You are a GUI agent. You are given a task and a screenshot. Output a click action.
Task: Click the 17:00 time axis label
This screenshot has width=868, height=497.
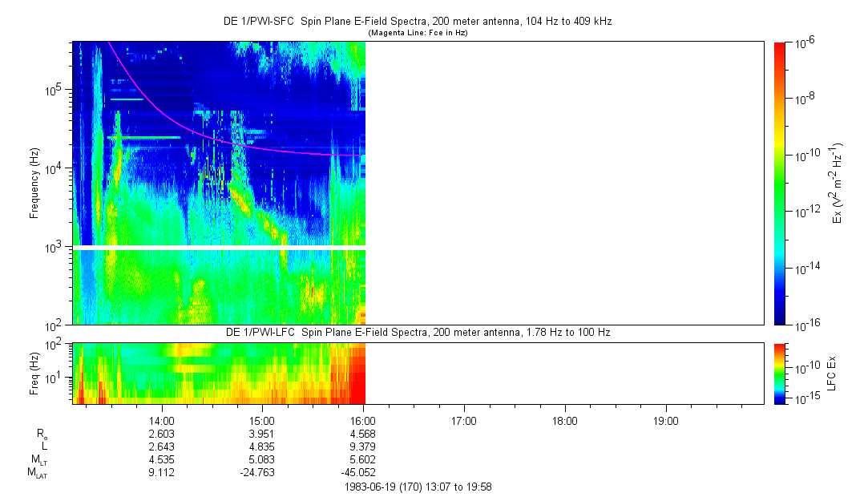[x=464, y=420]
